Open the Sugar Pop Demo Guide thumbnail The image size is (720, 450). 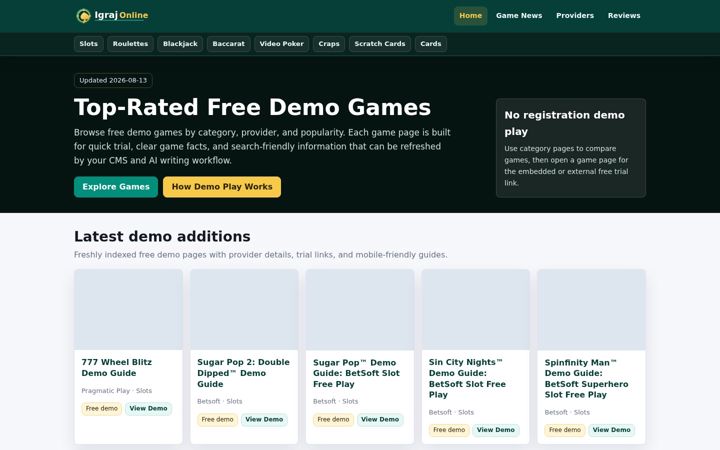[360, 309]
